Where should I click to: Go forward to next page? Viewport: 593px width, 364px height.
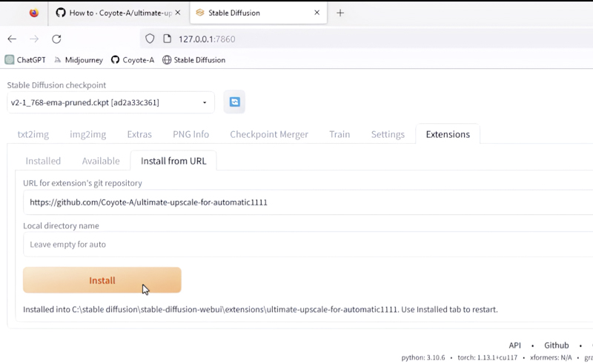point(34,39)
